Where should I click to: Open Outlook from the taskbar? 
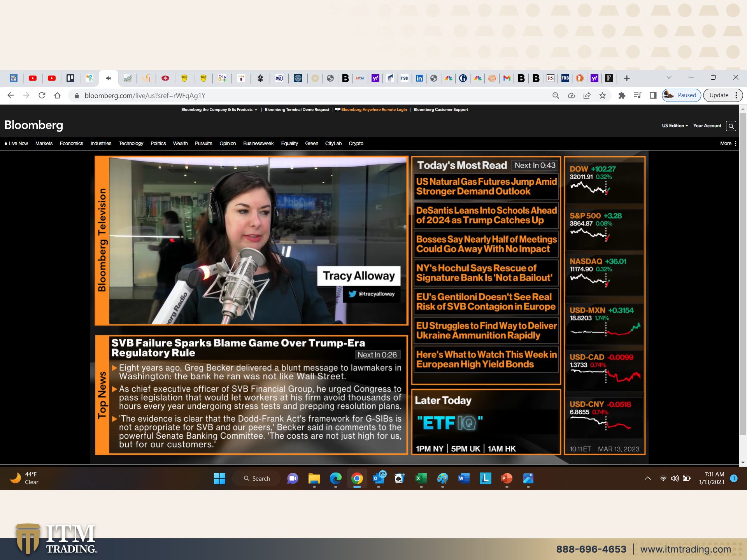379,478
